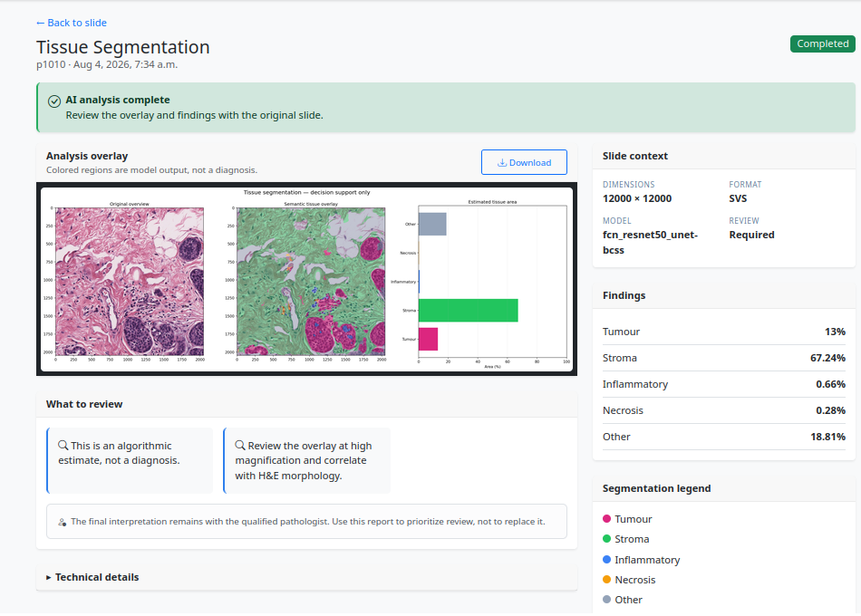This screenshot has width=861, height=616.
Task: Select the Inflammatory 0.66% value
Action: point(830,384)
